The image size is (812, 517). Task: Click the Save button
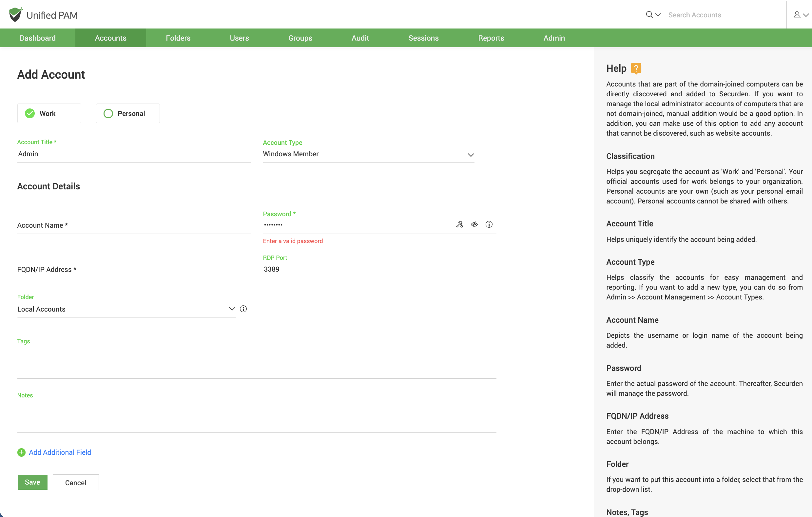tap(32, 482)
